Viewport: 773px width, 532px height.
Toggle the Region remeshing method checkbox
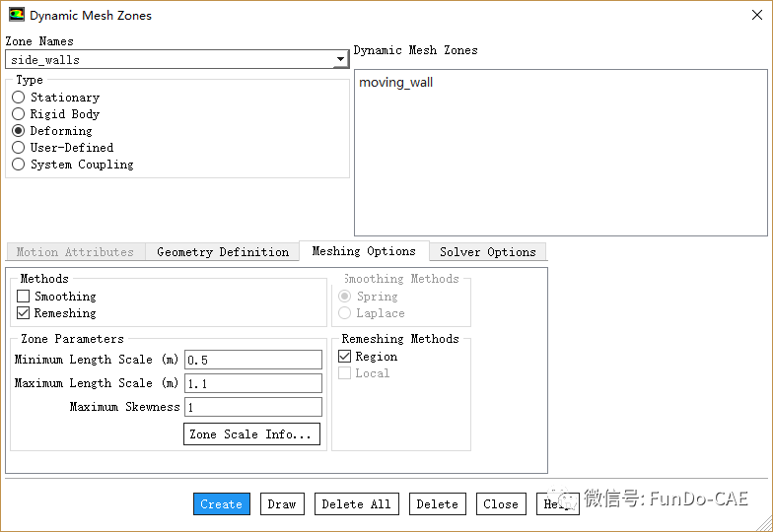click(x=345, y=357)
